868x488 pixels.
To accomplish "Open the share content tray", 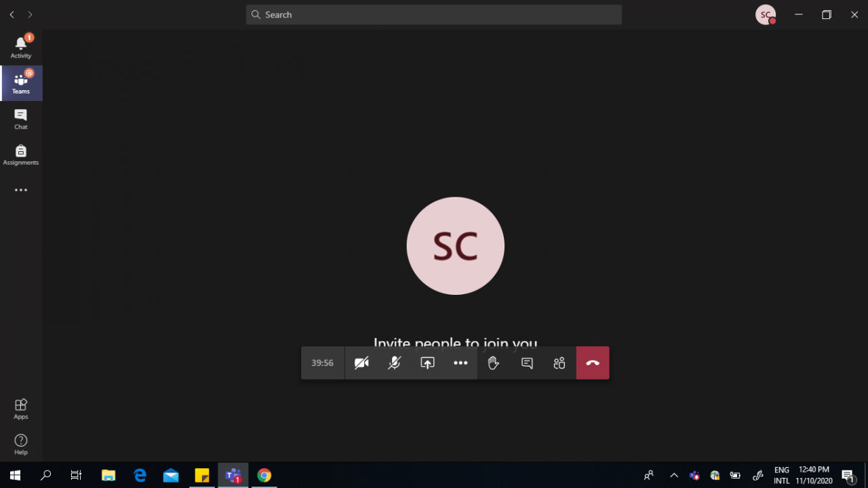I will pyautogui.click(x=427, y=363).
